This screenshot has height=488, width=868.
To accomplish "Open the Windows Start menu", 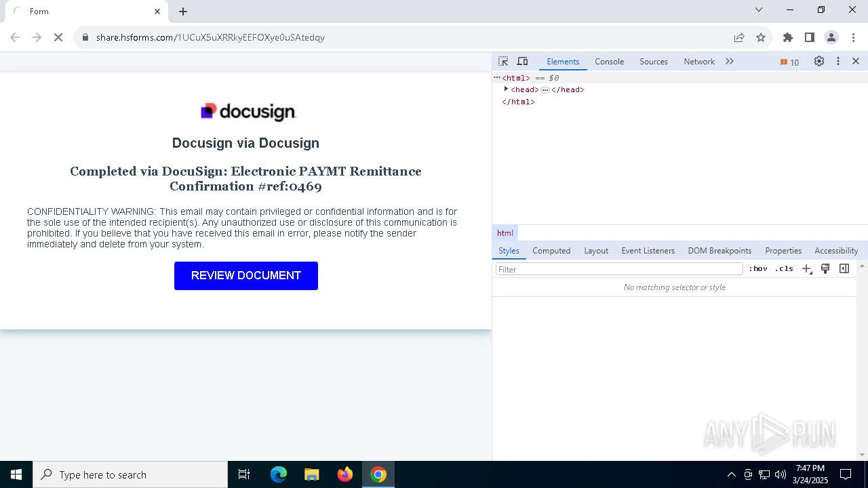I will (x=16, y=474).
